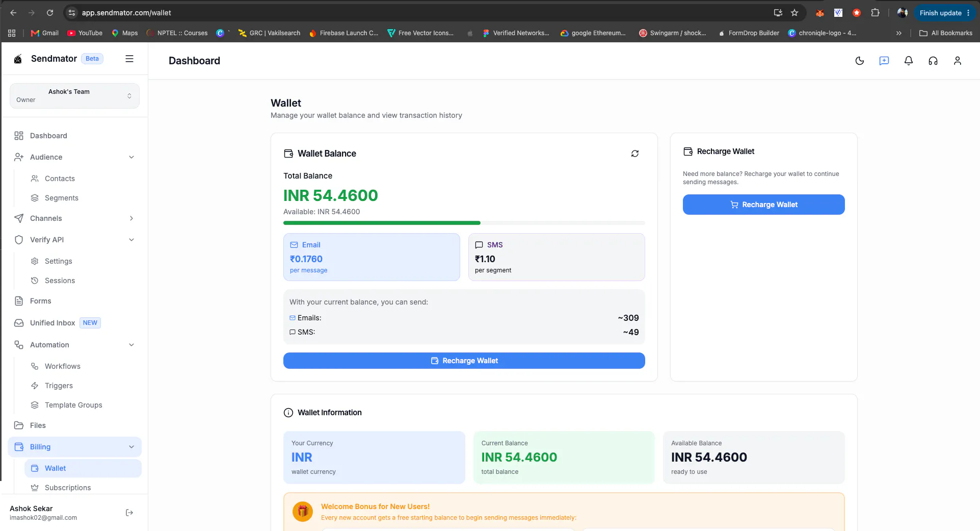
Task: Expand the Channels section chevron
Action: pos(131,218)
